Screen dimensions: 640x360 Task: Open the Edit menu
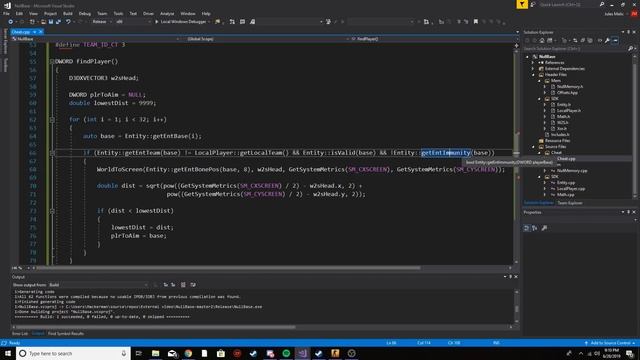(19, 13)
